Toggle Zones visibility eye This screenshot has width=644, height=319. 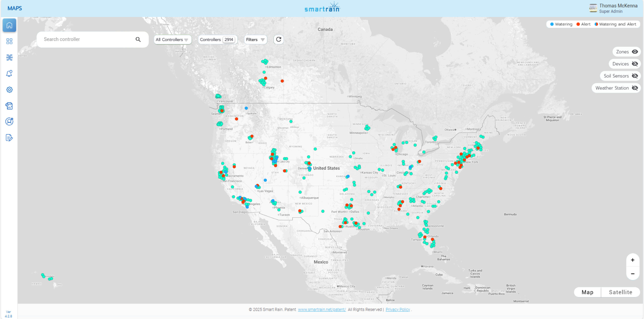[635, 52]
